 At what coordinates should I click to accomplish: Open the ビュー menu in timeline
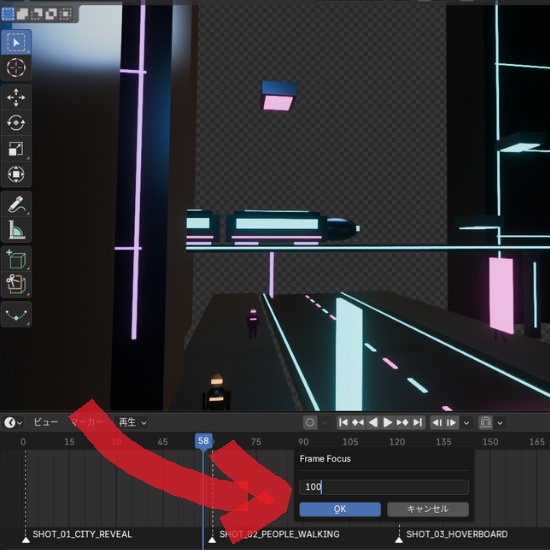[46, 422]
